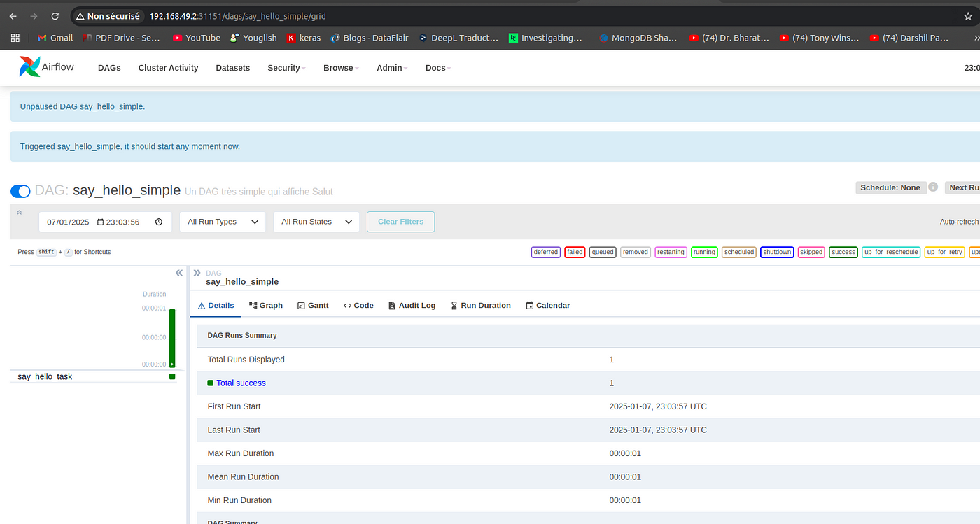Switch to the Audit Log tab
This screenshot has height=524, width=980.
412,306
